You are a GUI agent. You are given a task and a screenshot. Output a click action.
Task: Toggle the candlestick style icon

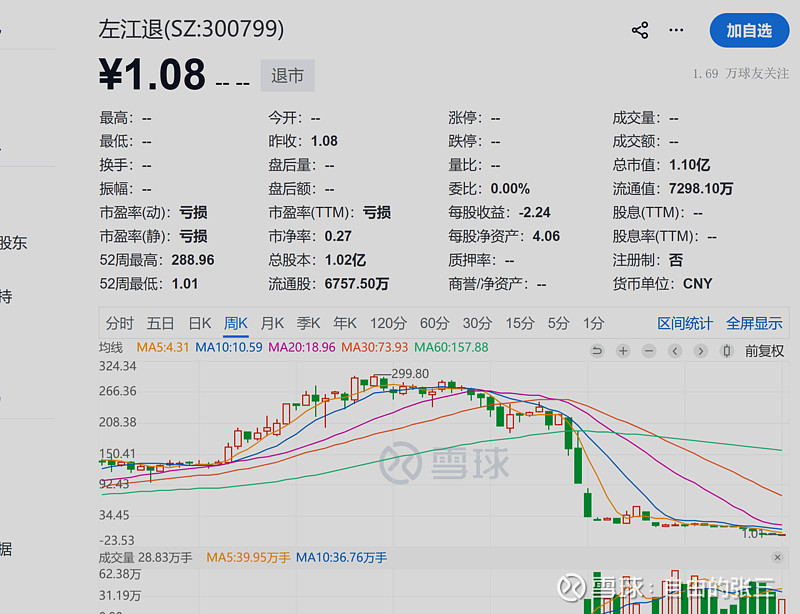pos(727,351)
